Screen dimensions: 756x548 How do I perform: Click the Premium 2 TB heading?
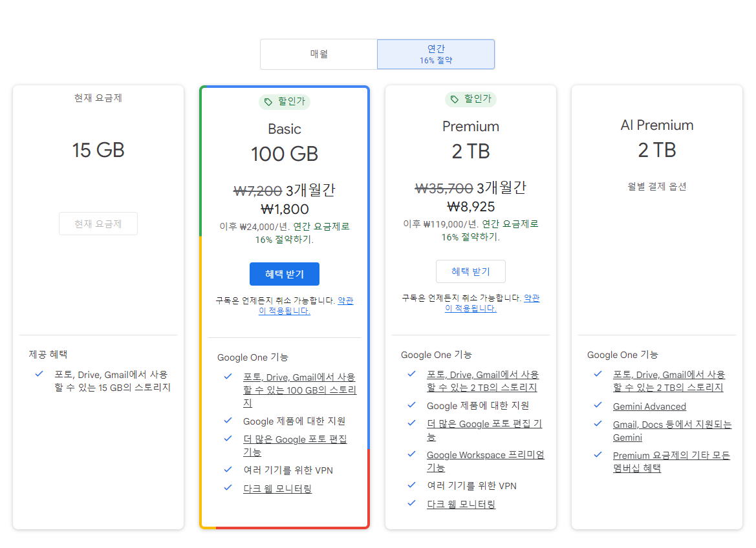click(471, 152)
